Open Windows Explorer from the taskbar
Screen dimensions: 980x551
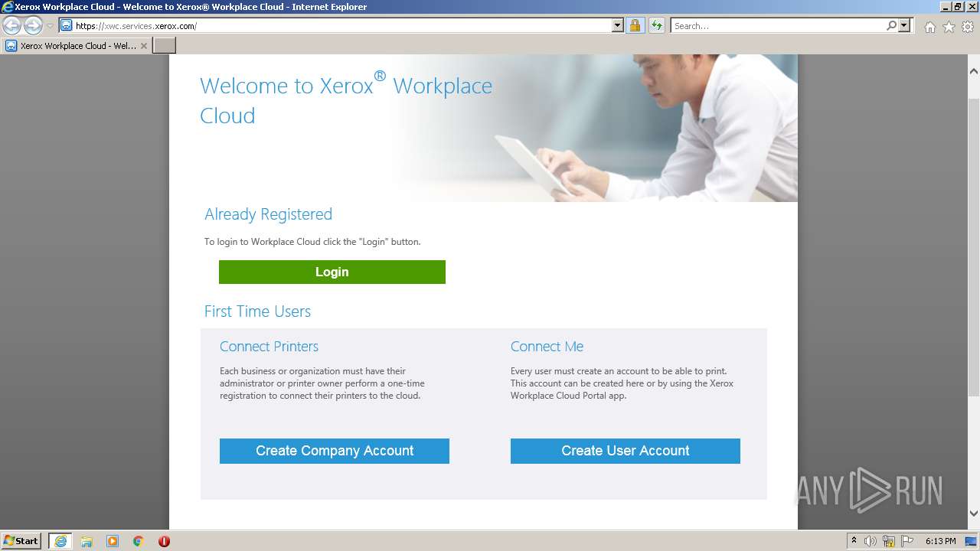(87, 541)
